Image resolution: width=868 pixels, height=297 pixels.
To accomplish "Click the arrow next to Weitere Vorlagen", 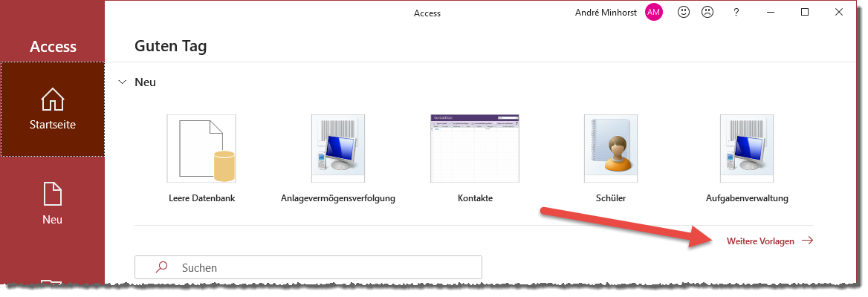I will click(x=807, y=241).
